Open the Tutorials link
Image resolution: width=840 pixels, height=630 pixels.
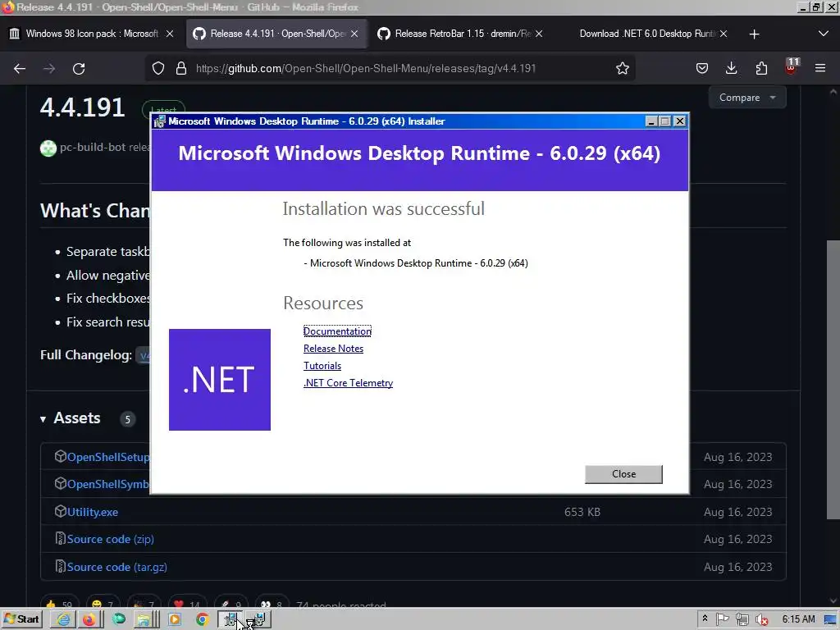322,365
